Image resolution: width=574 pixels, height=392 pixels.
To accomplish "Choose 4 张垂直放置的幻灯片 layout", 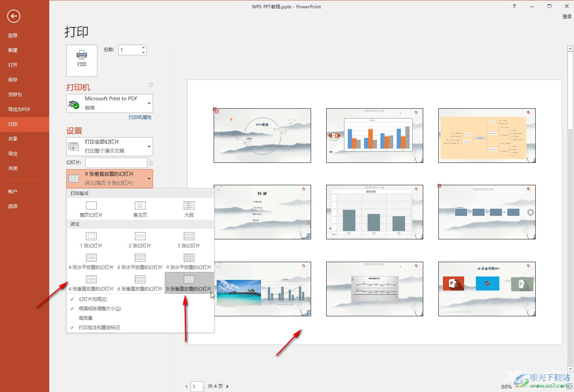I will tap(91, 283).
